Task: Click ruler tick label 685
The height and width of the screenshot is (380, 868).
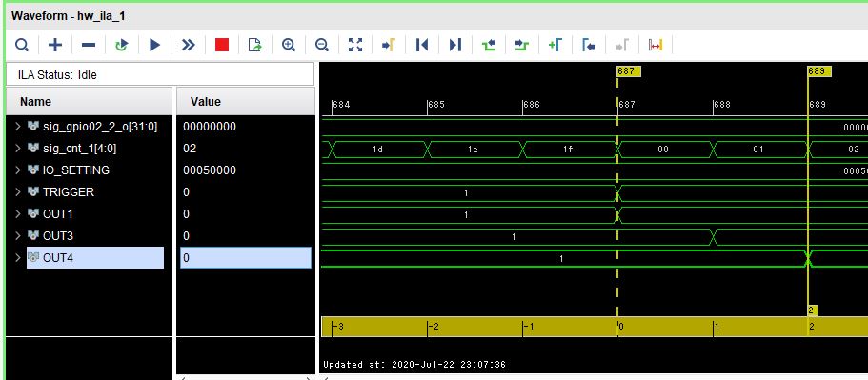Action: point(436,105)
